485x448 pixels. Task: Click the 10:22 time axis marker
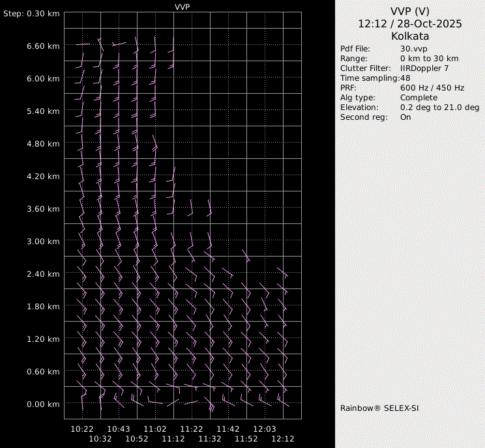[x=82, y=429]
